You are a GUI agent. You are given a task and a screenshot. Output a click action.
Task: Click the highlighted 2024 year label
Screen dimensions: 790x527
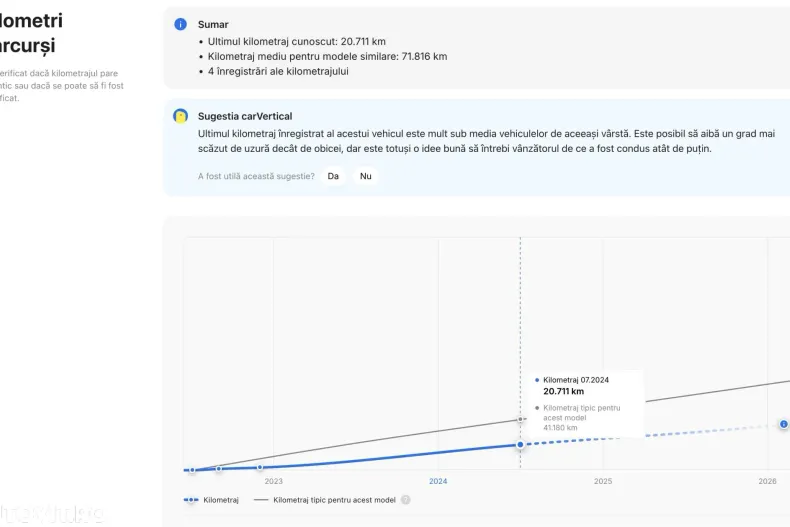coord(438,481)
